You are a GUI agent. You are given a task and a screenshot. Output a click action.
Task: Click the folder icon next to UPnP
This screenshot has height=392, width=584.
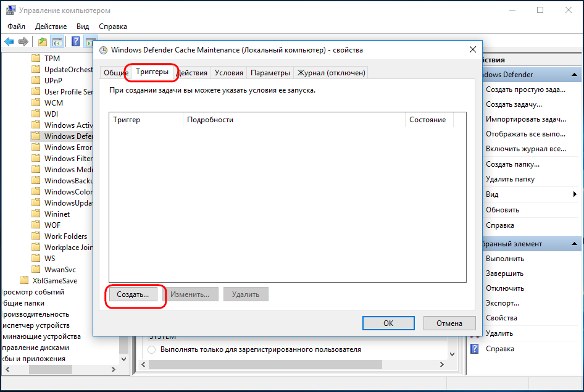coord(36,80)
